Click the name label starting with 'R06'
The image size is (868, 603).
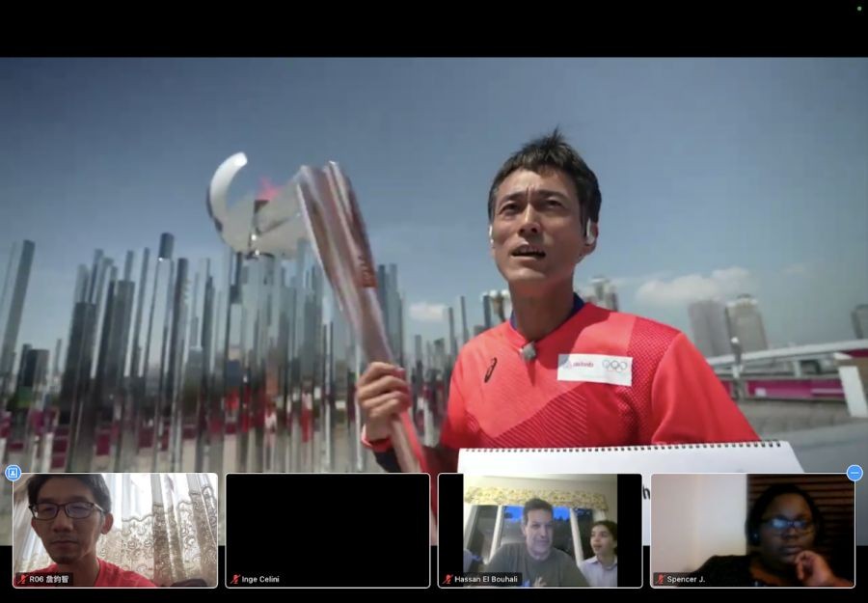pos(49,579)
